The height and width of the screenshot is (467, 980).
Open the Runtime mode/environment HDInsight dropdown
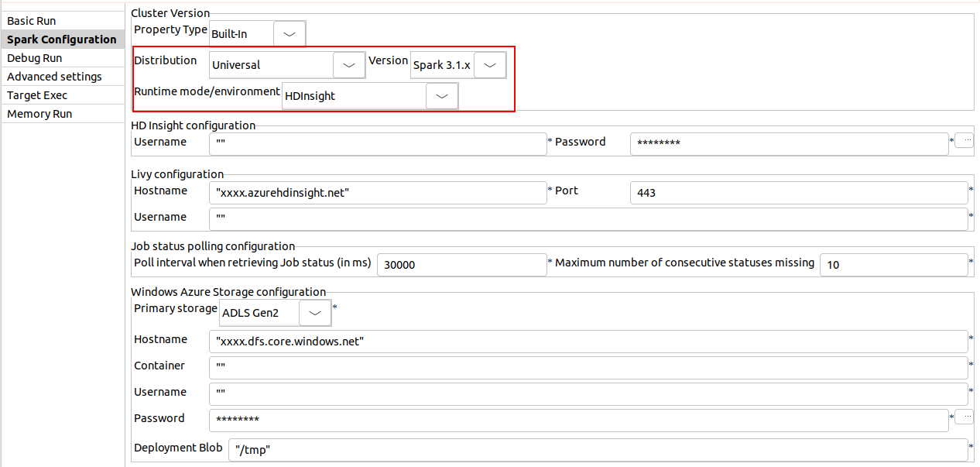tap(441, 96)
